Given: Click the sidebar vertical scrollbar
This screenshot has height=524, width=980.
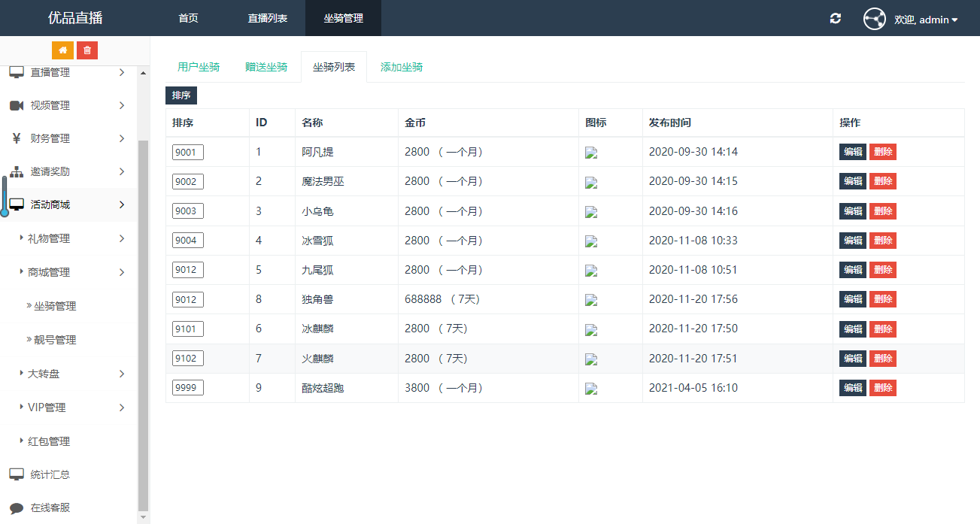Looking at the screenshot, I should pos(143,323).
